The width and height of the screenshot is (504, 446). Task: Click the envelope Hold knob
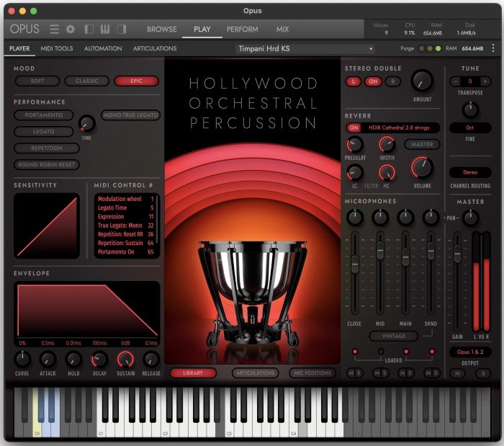[x=73, y=360]
